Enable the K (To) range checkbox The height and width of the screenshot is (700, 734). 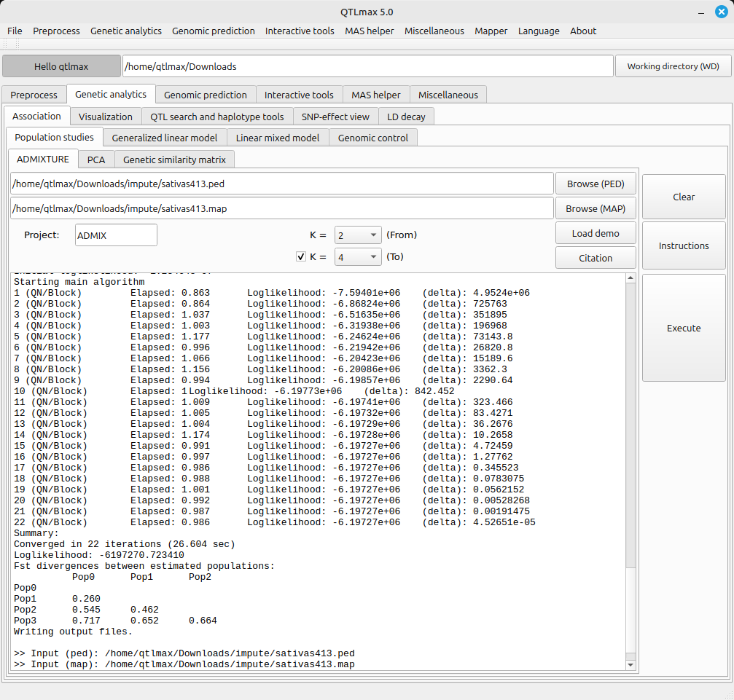(300, 257)
